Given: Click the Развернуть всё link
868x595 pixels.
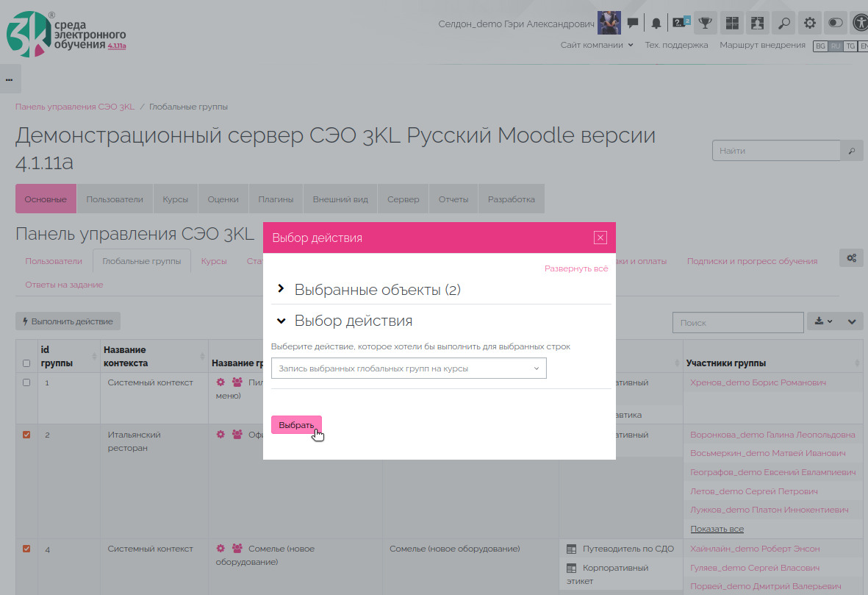Looking at the screenshot, I should [576, 268].
